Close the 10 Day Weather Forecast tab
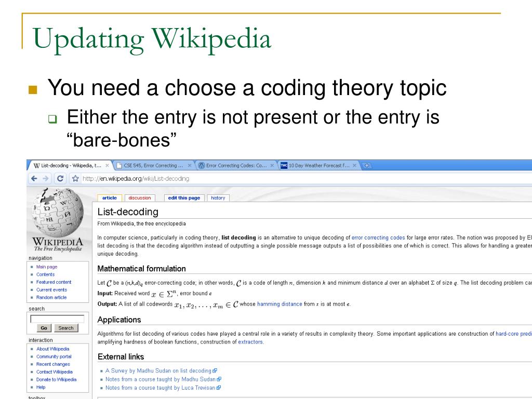 [354, 166]
